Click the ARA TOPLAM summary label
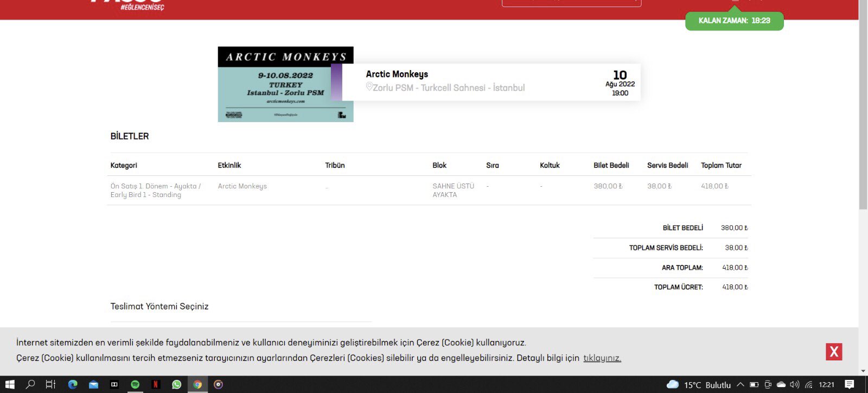 682,268
